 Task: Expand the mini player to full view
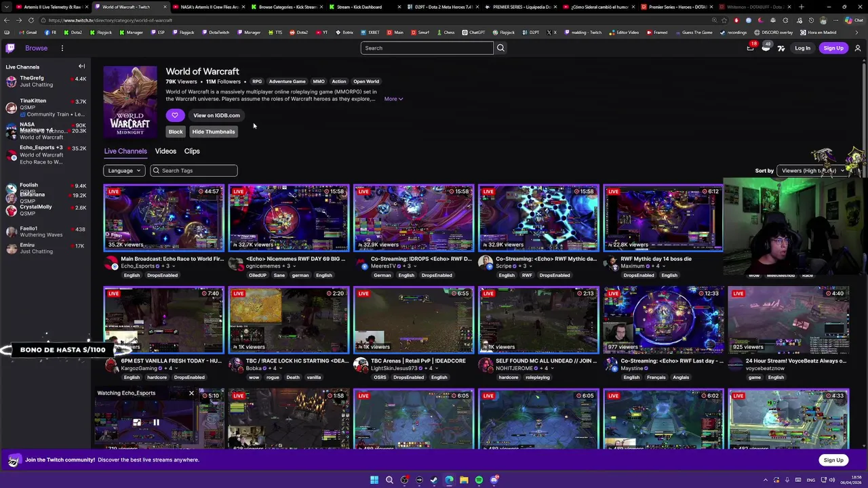[x=137, y=422]
